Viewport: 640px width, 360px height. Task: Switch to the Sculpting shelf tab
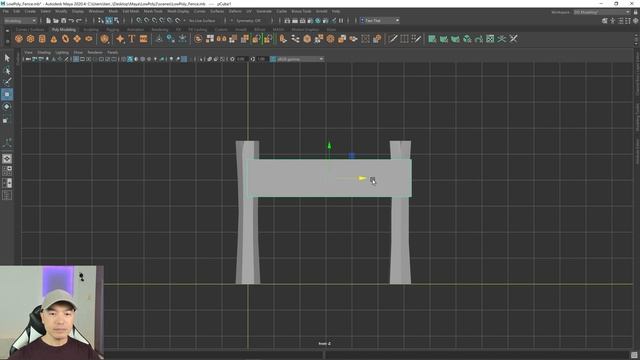pyautogui.click(x=91, y=30)
